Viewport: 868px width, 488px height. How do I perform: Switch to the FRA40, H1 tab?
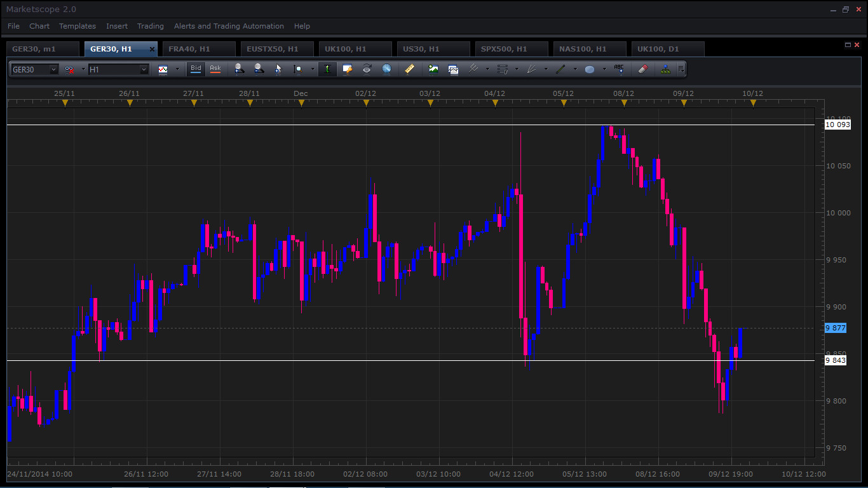[x=199, y=49]
